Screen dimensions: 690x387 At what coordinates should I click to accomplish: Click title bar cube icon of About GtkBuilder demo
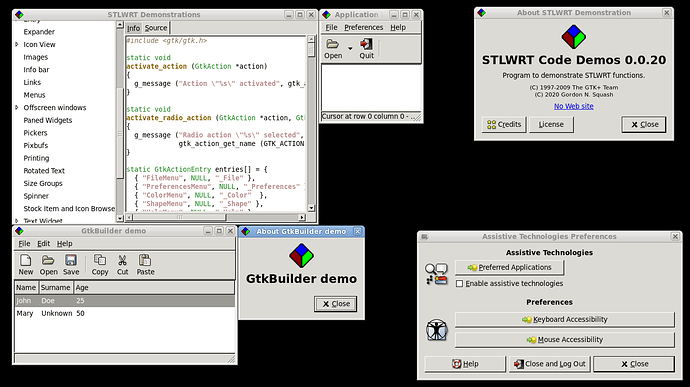[246, 231]
